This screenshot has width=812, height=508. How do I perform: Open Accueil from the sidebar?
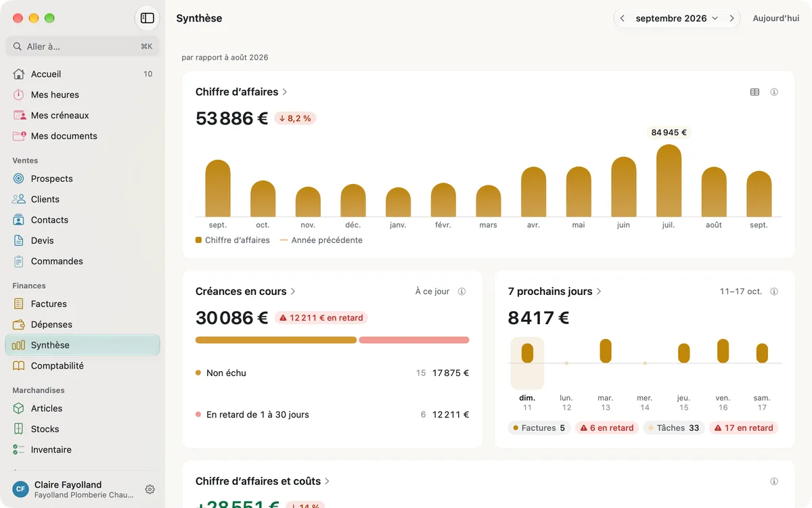coord(83,74)
